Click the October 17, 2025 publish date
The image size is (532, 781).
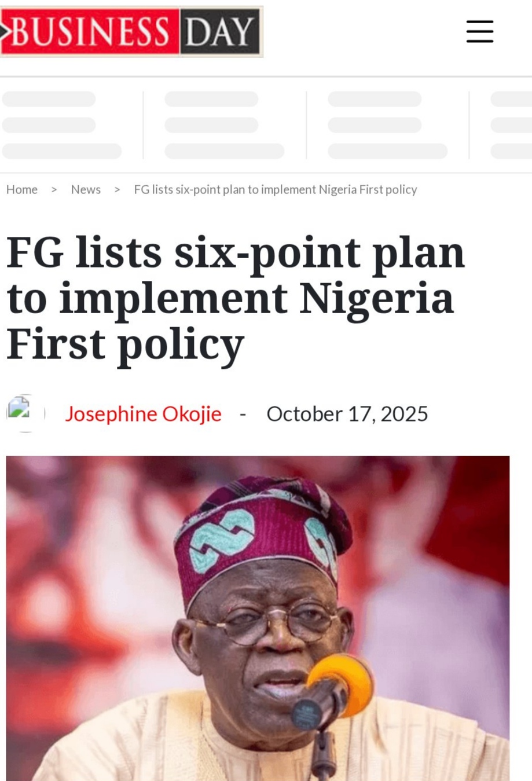click(347, 414)
